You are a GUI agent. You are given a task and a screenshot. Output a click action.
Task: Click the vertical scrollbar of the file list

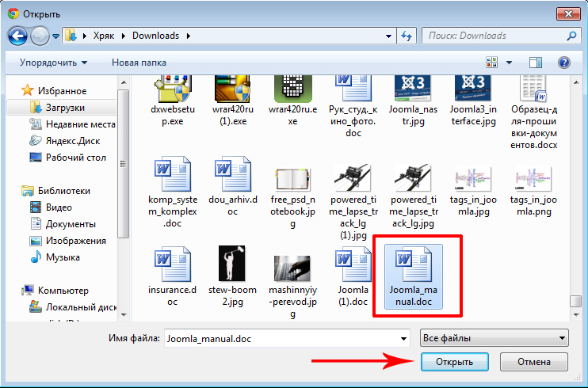click(576, 198)
